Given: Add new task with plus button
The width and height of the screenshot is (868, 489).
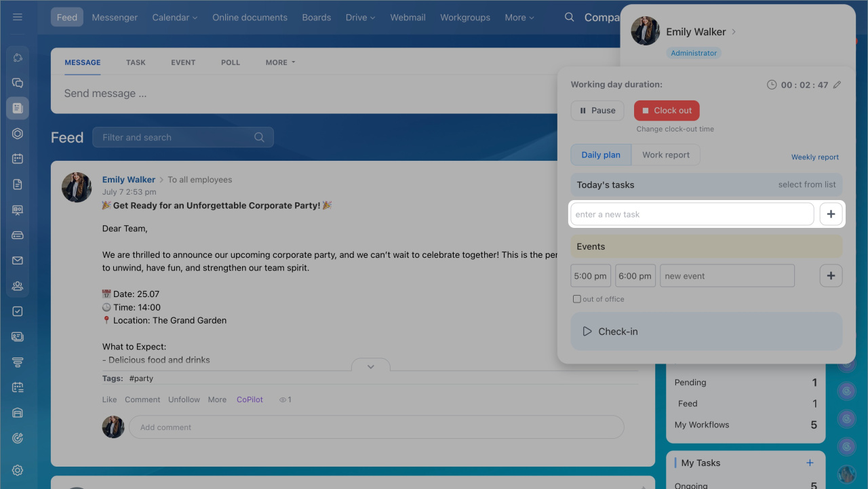Looking at the screenshot, I should coord(831,214).
